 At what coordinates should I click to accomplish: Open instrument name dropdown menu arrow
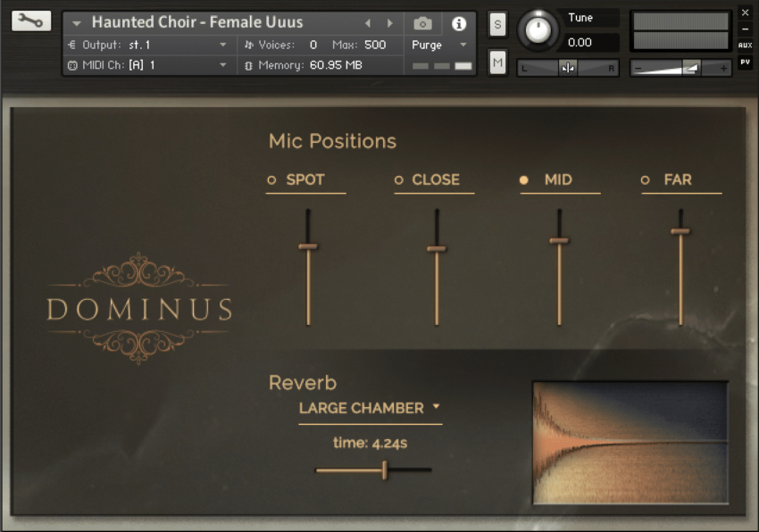click(x=77, y=23)
